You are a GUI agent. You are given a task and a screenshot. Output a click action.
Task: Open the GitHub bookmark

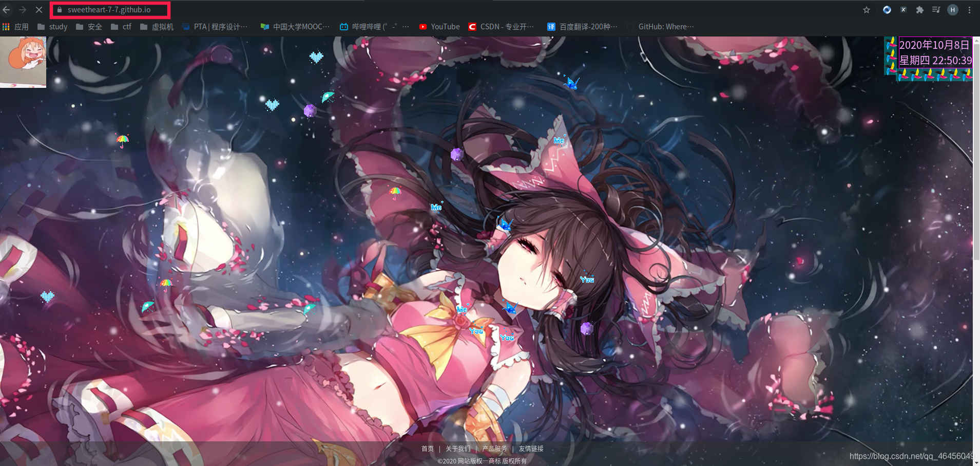pyautogui.click(x=661, y=27)
